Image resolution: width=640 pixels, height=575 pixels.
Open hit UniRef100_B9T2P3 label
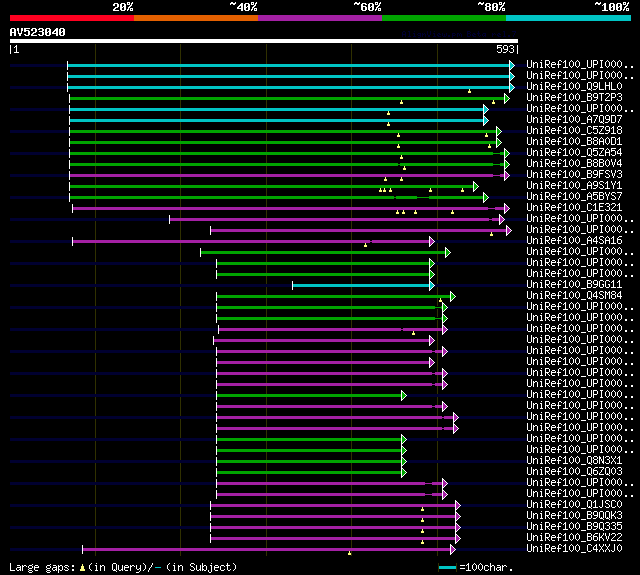(x=574, y=98)
